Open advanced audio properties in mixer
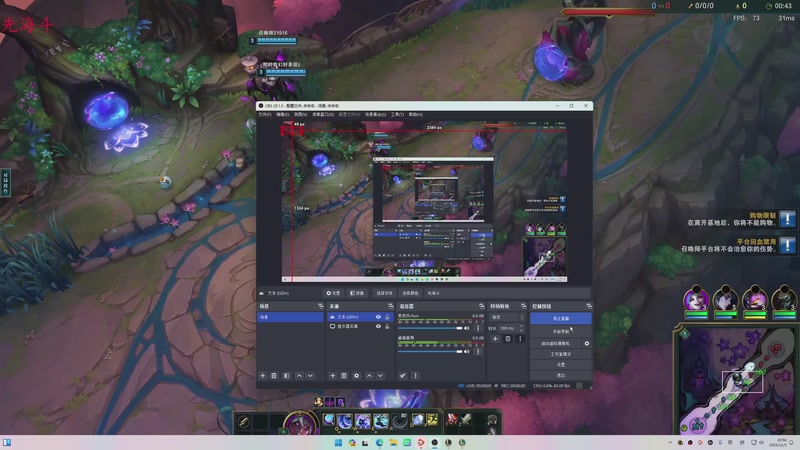This screenshot has height=450, width=800. pos(403,375)
